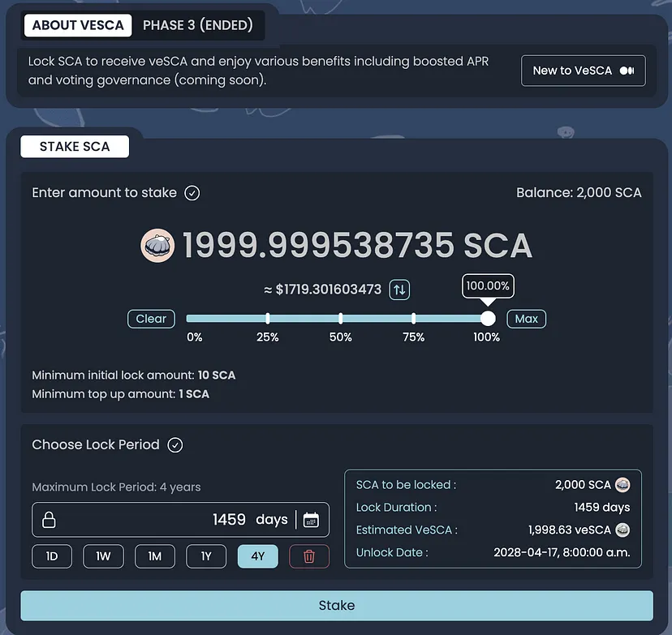This screenshot has height=635, width=672.
Task: Click shell icon next to 2,000 SCA
Action: (x=622, y=485)
